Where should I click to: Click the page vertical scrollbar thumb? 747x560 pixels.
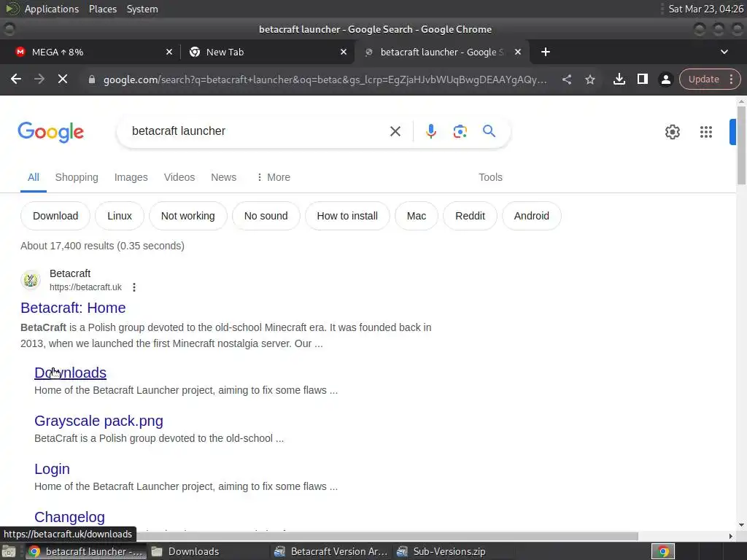point(741,145)
